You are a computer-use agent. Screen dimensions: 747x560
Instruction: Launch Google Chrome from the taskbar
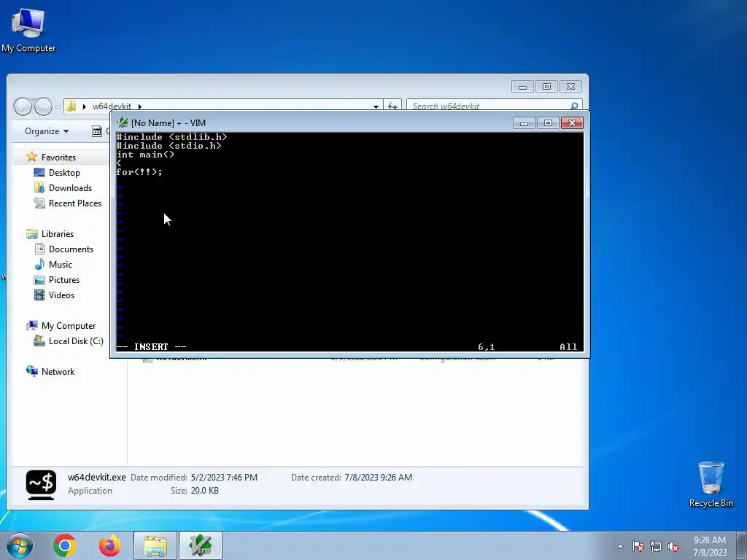pos(65,545)
